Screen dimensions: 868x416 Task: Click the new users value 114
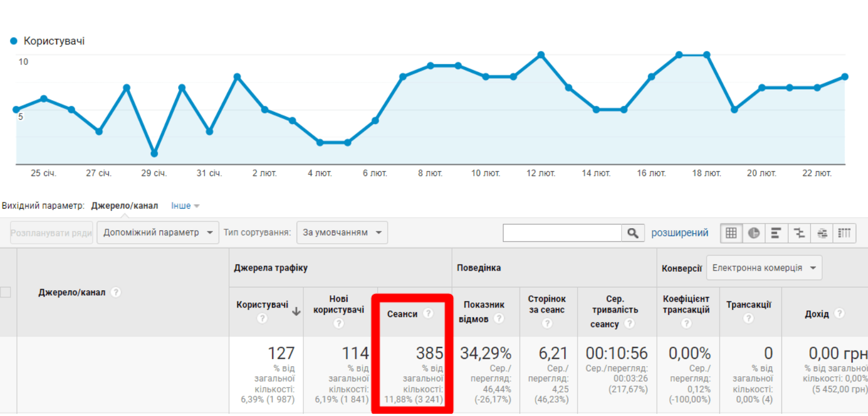coord(355,353)
